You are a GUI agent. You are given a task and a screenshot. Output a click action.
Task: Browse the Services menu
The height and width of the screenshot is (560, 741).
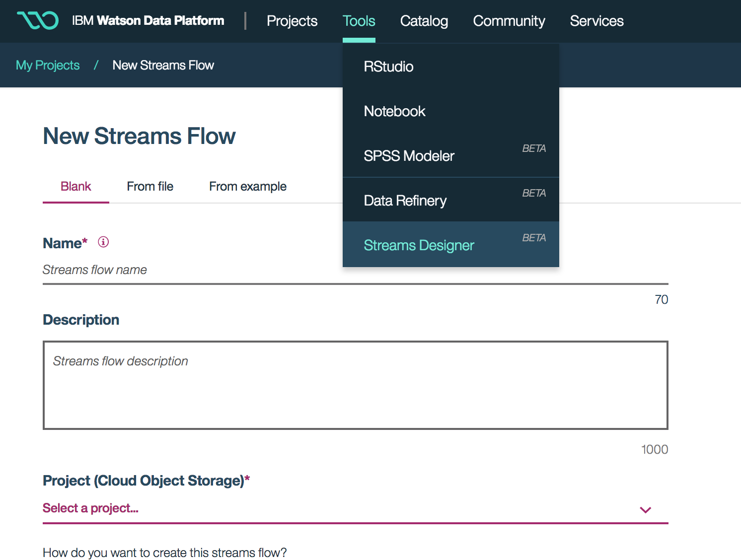[x=596, y=21]
